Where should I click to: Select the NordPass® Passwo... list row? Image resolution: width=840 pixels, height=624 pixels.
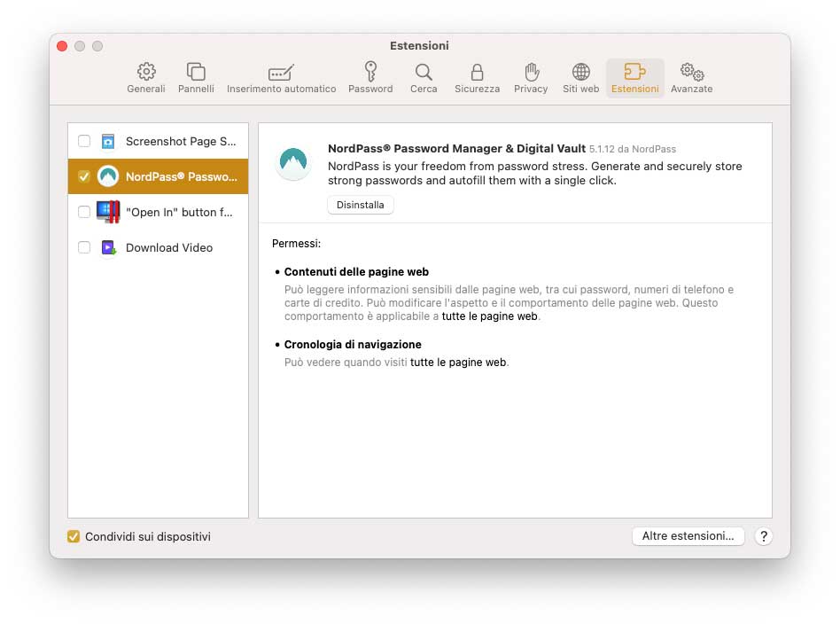pyautogui.click(x=158, y=176)
